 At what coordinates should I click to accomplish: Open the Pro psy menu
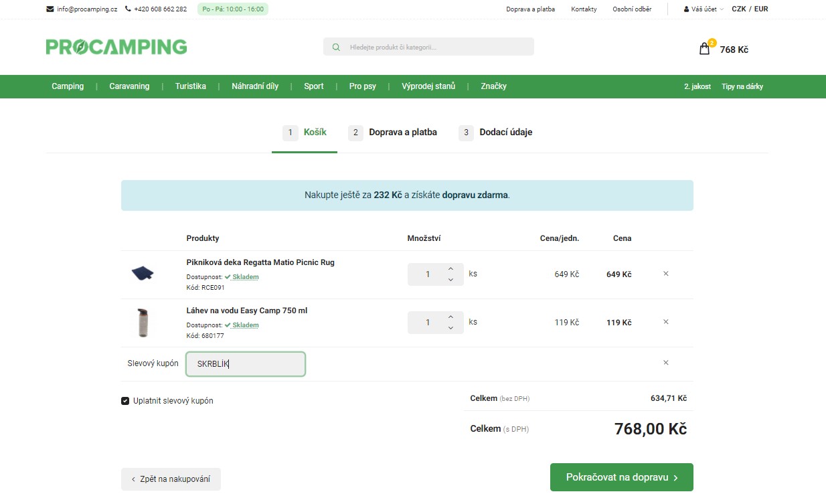pyautogui.click(x=363, y=86)
